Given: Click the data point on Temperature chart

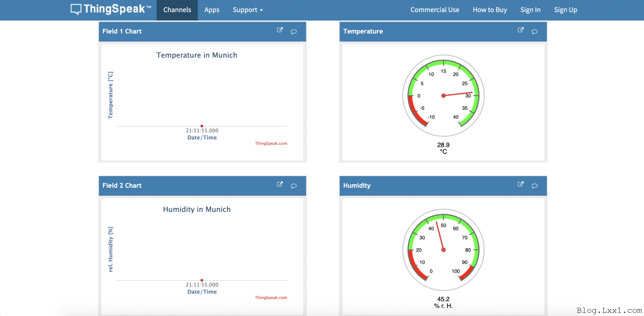Looking at the screenshot, I should [202, 126].
